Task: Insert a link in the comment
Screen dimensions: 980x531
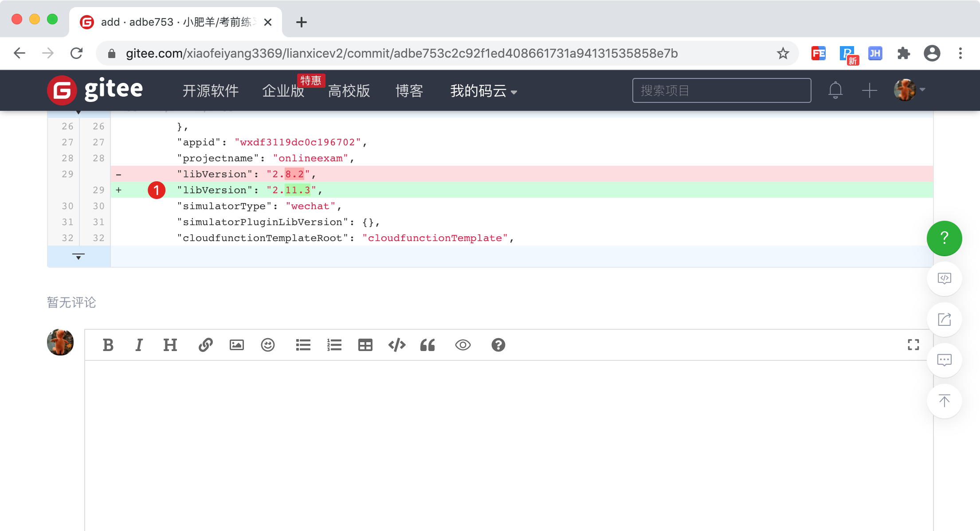Action: pyautogui.click(x=205, y=345)
